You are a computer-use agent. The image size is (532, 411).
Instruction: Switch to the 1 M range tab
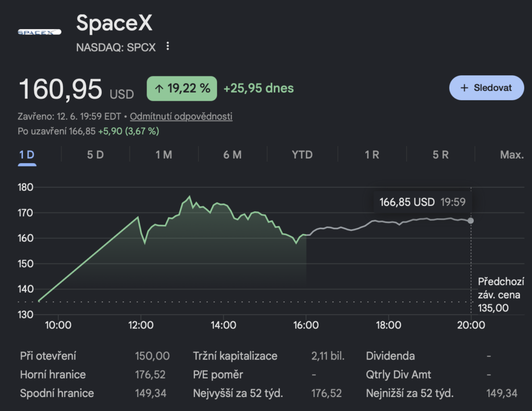click(164, 155)
